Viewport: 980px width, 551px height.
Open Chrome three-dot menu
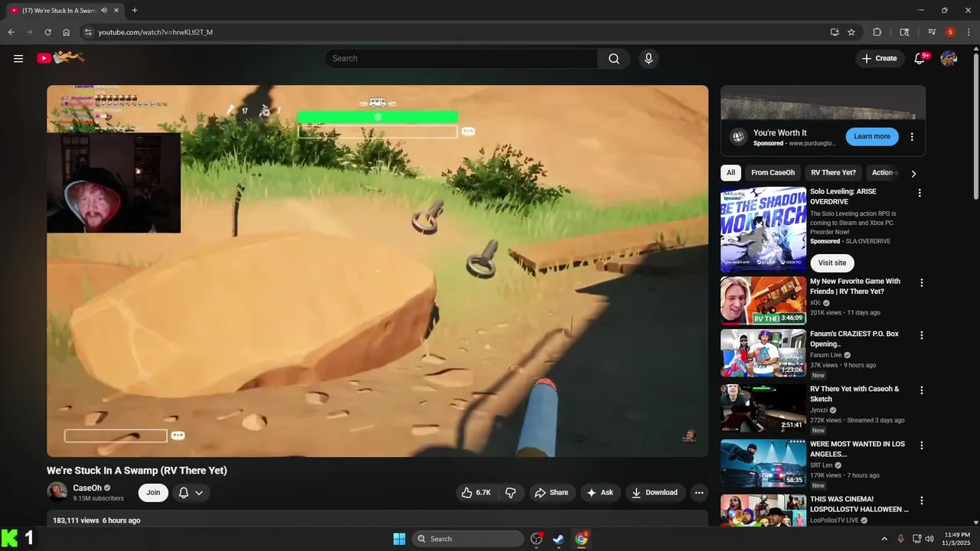point(969,32)
